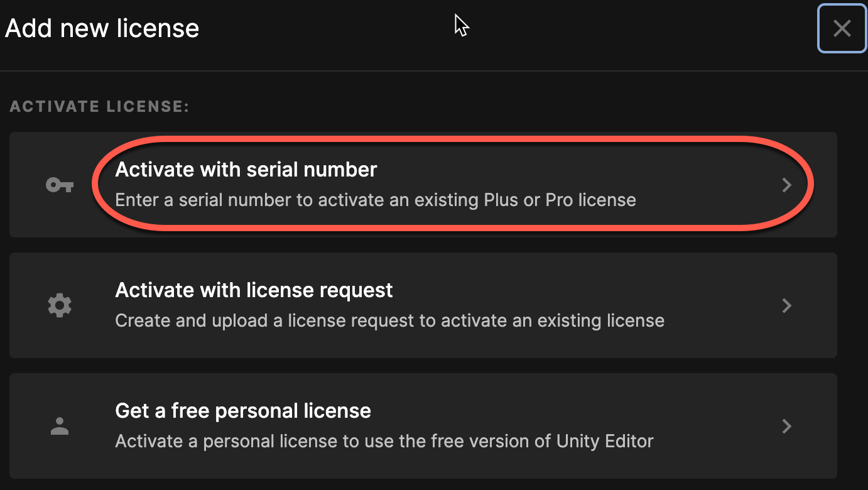The height and width of the screenshot is (490, 868).
Task: Expand the free personal license entry
Action: (x=787, y=426)
